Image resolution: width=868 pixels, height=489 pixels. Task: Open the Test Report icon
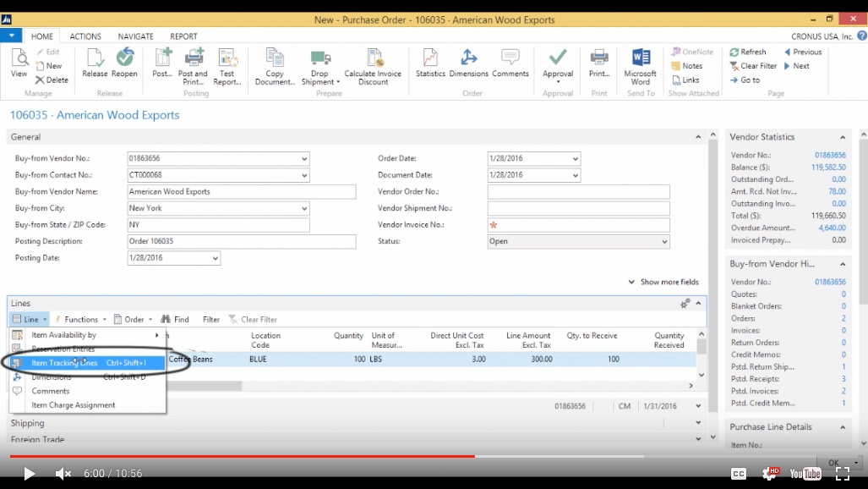(227, 67)
